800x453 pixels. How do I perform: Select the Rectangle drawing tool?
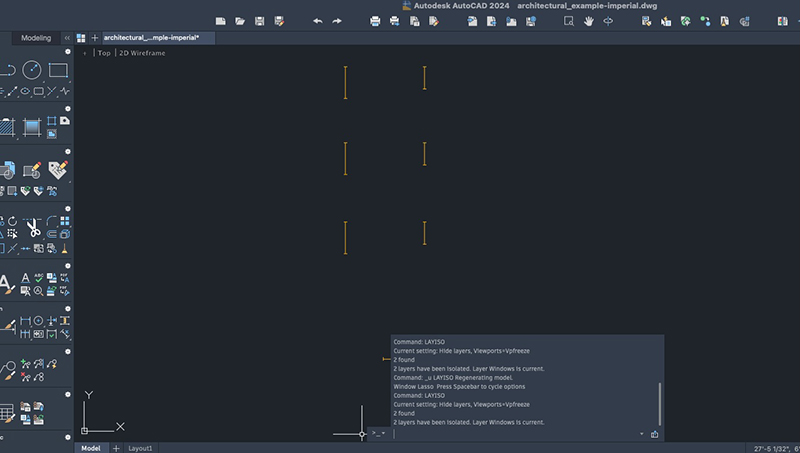(x=58, y=70)
